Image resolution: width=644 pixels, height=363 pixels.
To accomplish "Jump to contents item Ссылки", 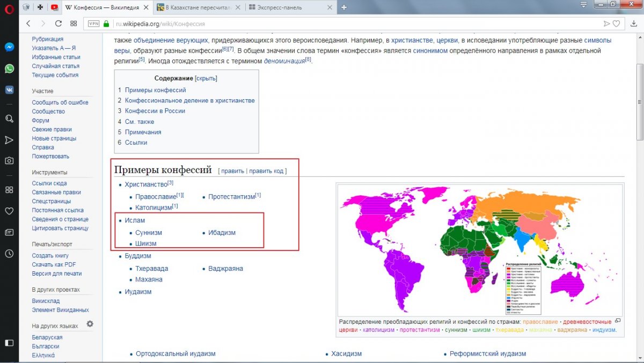I will point(136,143).
